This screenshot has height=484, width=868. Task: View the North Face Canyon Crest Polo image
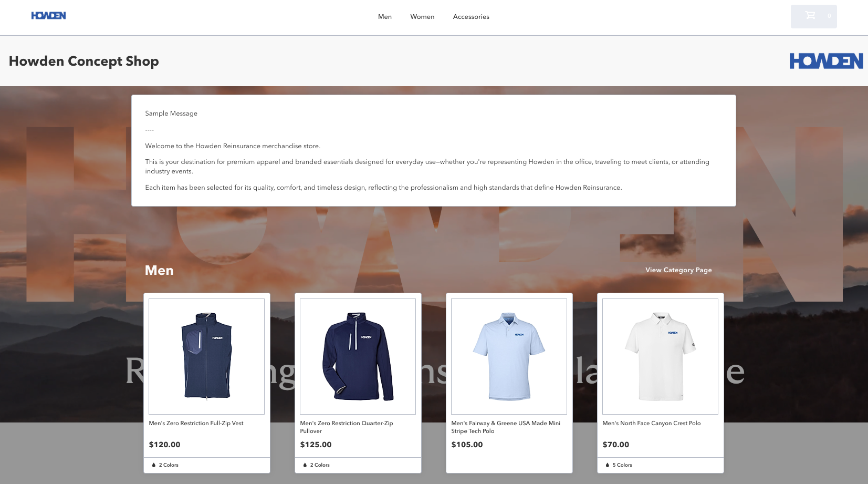[x=661, y=356]
